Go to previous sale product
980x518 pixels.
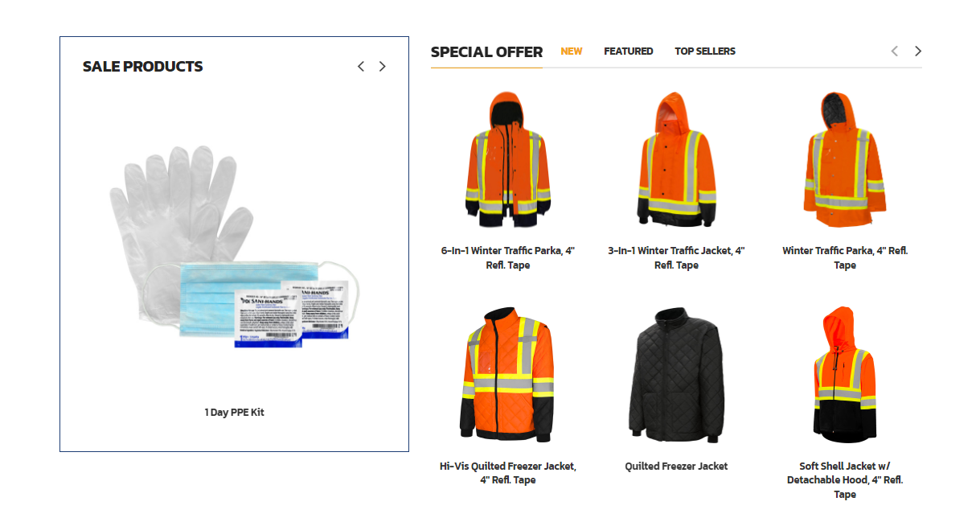click(x=361, y=66)
